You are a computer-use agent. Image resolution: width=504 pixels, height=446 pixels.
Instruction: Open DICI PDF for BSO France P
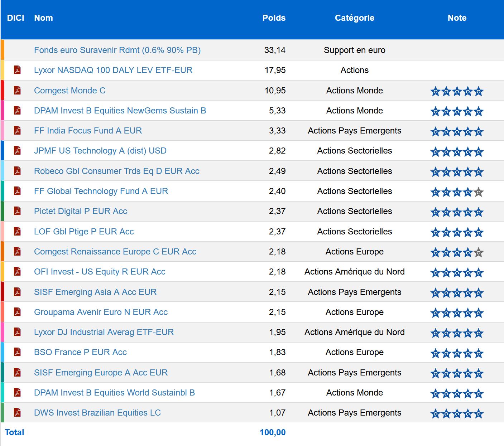(x=17, y=352)
